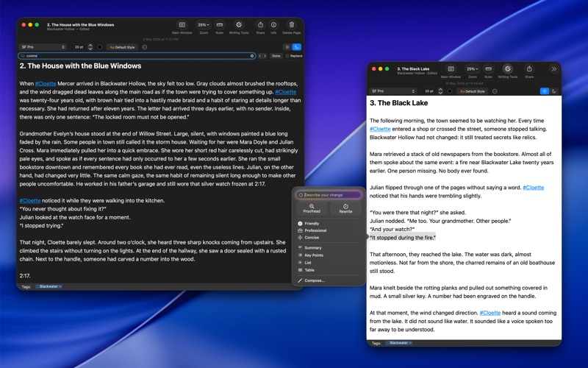Click #Cloette link before 'entered a shop'
This screenshot has width=588, height=368.
(380, 129)
